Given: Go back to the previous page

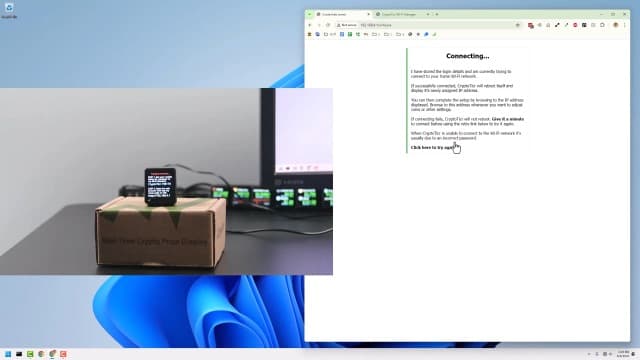Looking at the screenshot, I should 309,25.
